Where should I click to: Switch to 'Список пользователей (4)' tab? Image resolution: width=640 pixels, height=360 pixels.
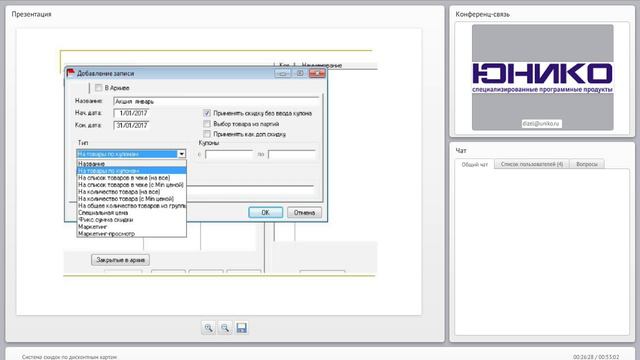532,164
